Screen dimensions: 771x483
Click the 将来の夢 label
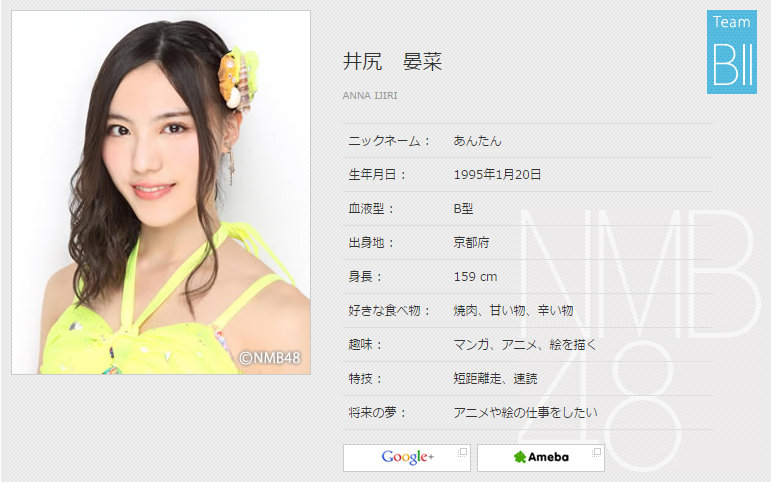(x=377, y=412)
